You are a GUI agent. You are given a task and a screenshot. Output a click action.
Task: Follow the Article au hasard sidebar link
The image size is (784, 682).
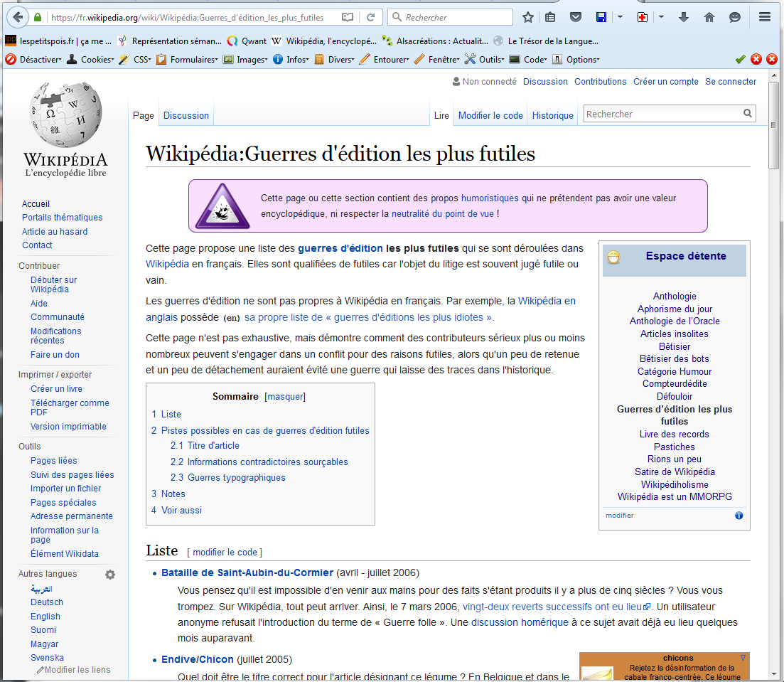[55, 231]
